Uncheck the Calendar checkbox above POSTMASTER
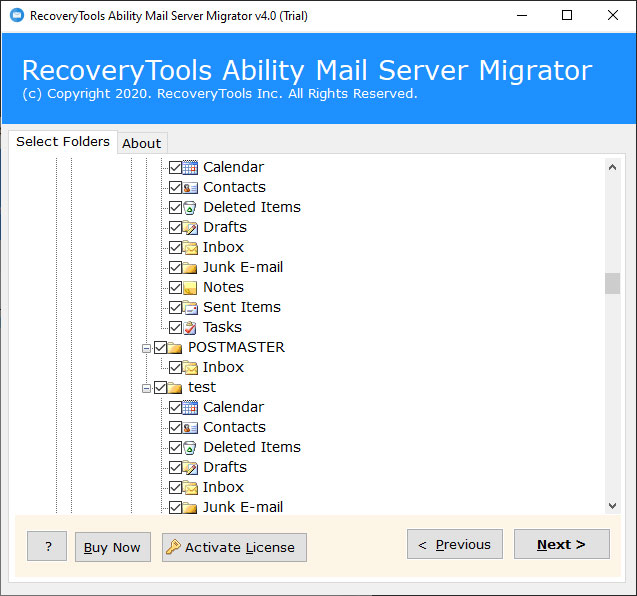Viewport: 637px width, 596px height. 176,167
